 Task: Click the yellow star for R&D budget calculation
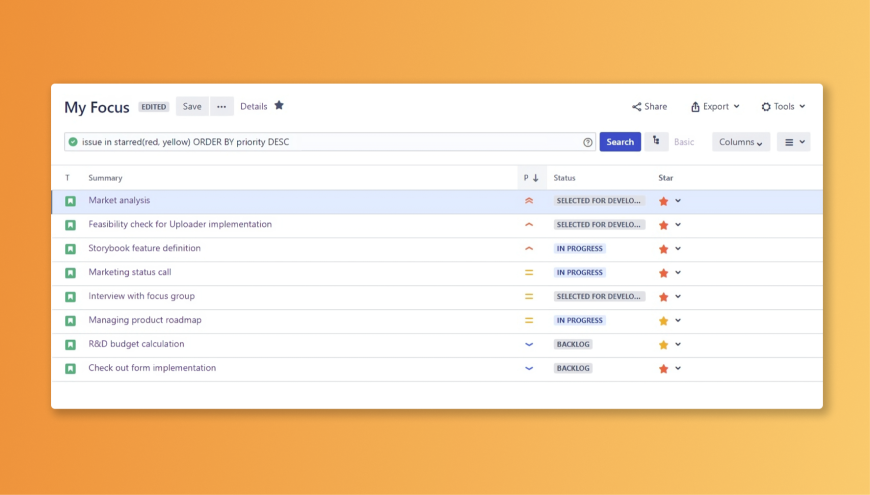tap(663, 345)
